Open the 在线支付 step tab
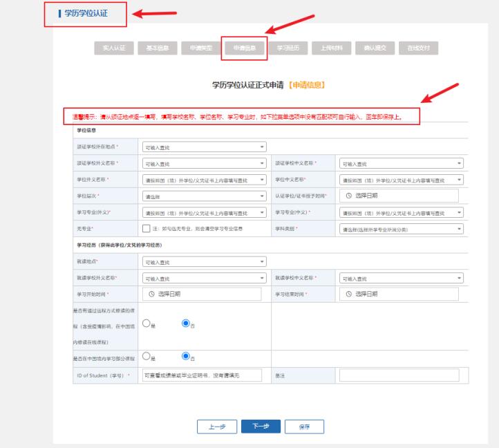This screenshot has height=448, width=499. (419, 48)
